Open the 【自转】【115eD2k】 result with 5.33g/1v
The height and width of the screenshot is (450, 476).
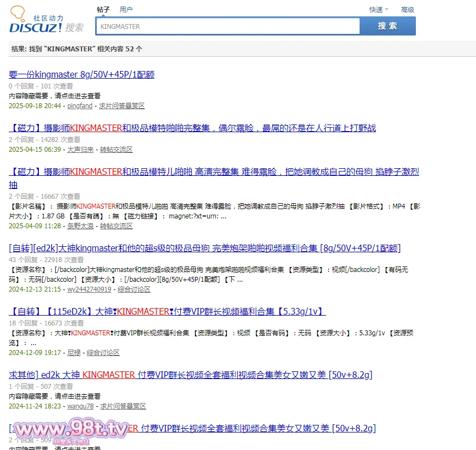[167, 311]
